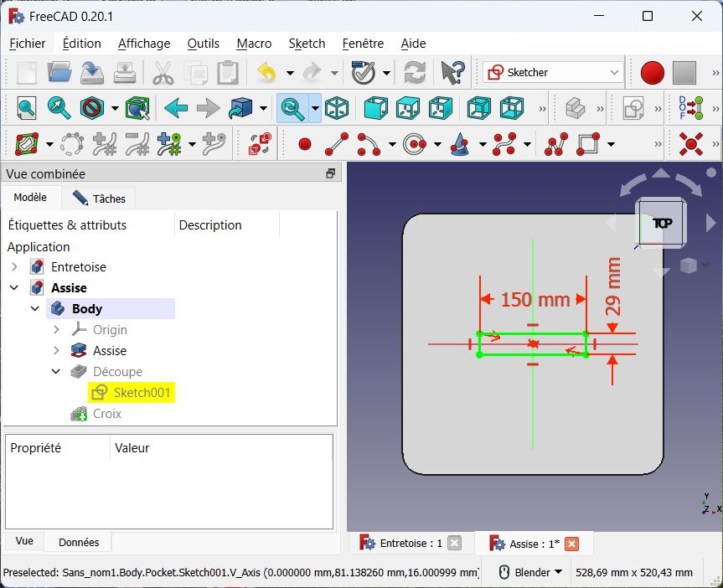The image size is (723, 588).
Task: Select the Create point tool
Action: pyautogui.click(x=304, y=144)
